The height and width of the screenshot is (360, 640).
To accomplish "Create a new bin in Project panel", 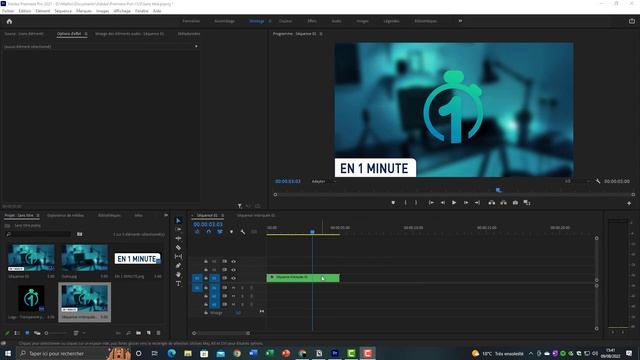I will point(138,333).
